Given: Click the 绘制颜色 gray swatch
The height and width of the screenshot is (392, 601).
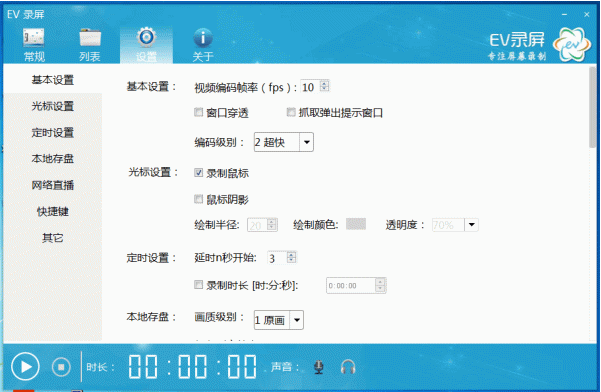Looking at the screenshot, I should coord(356,224).
